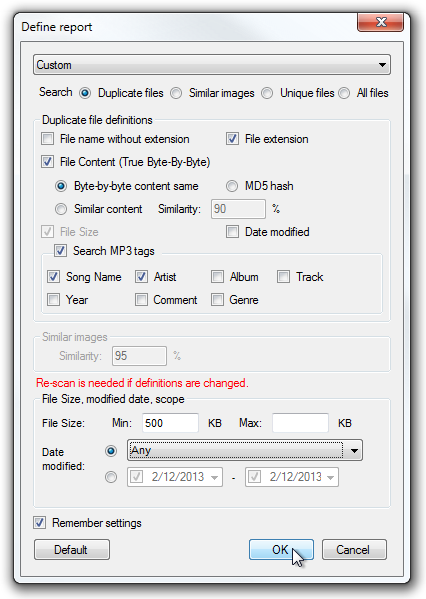The height and width of the screenshot is (599, 426).
Task: Choose the All files search option
Action: (344, 93)
